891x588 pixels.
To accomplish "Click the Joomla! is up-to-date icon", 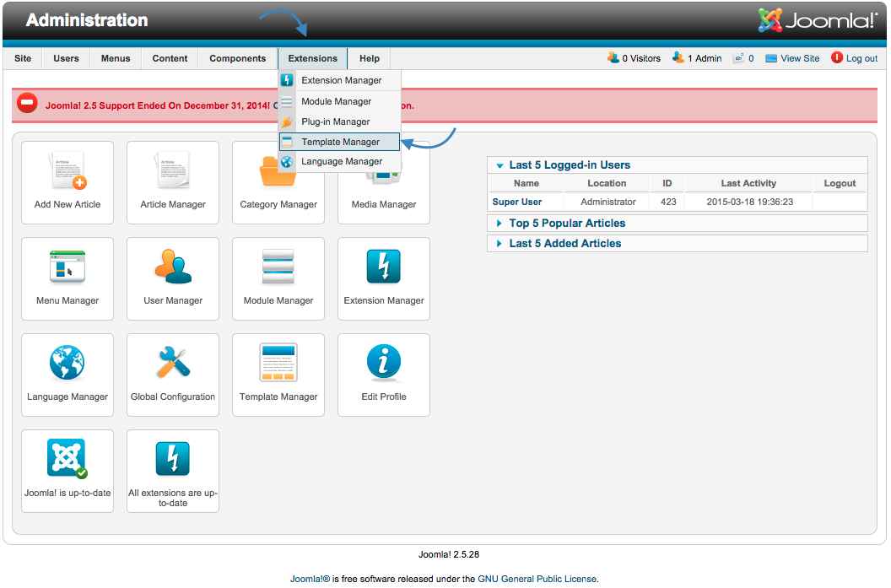I will pos(67,471).
